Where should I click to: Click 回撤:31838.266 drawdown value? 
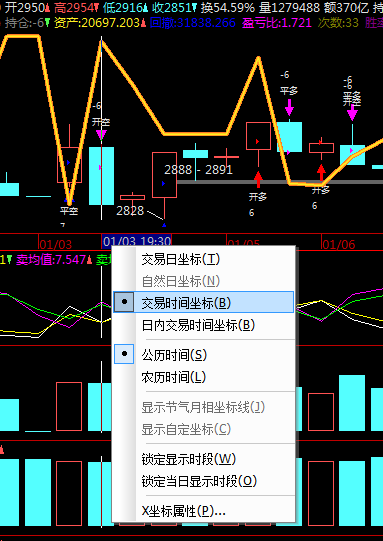click(193, 23)
